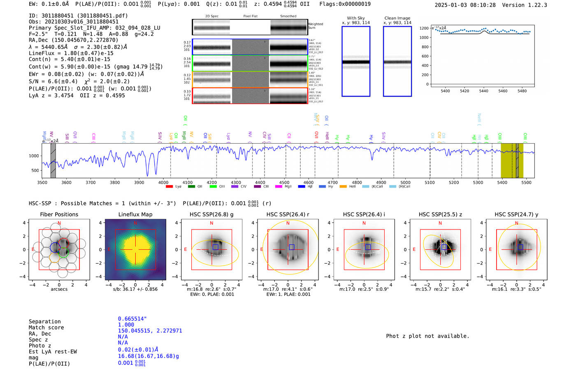Viewport: 576px width, 392px height.
Task: Select the orange-bordered 2D spectrum row
Action: point(250,79)
